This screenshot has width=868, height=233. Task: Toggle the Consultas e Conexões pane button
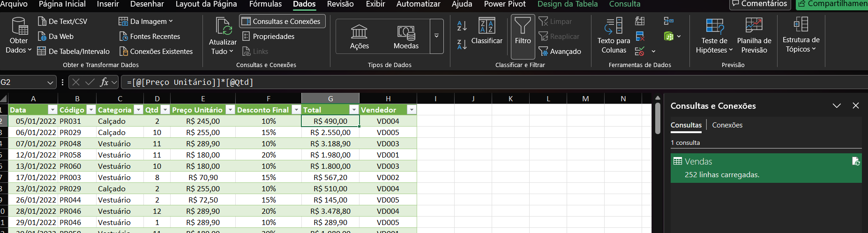click(x=282, y=22)
